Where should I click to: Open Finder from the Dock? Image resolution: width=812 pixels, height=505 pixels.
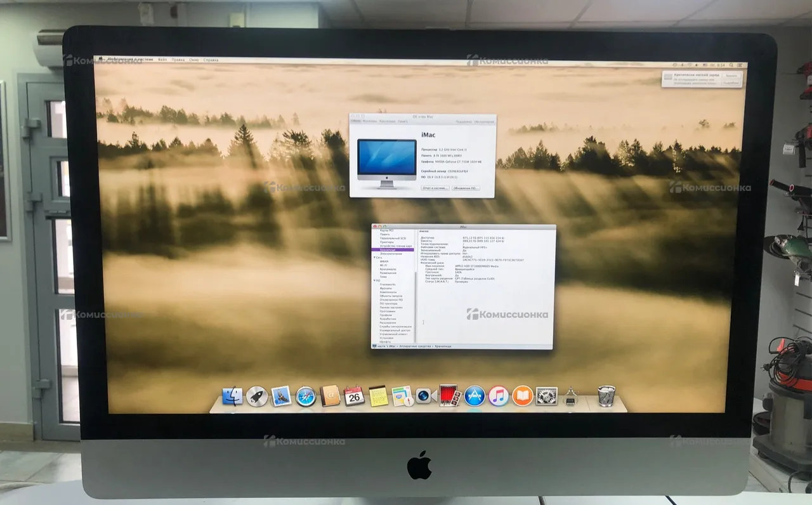pyautogui.click(x=233, y=397)
